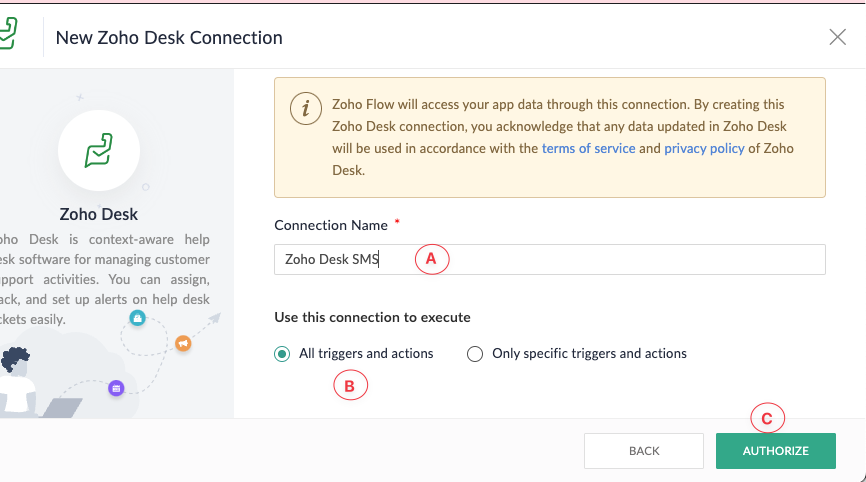
Task: Click the curly-haired person illustration
Action: [18, 381]
